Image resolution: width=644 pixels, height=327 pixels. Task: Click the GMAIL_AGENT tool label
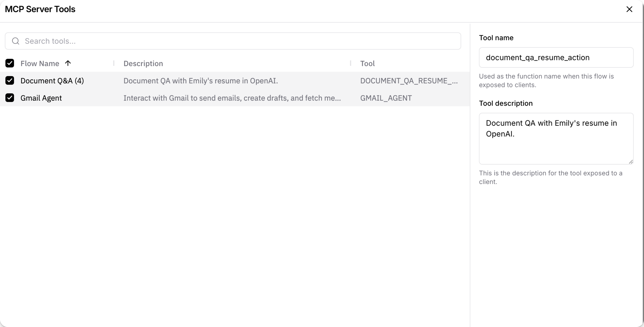coord(386,98)
